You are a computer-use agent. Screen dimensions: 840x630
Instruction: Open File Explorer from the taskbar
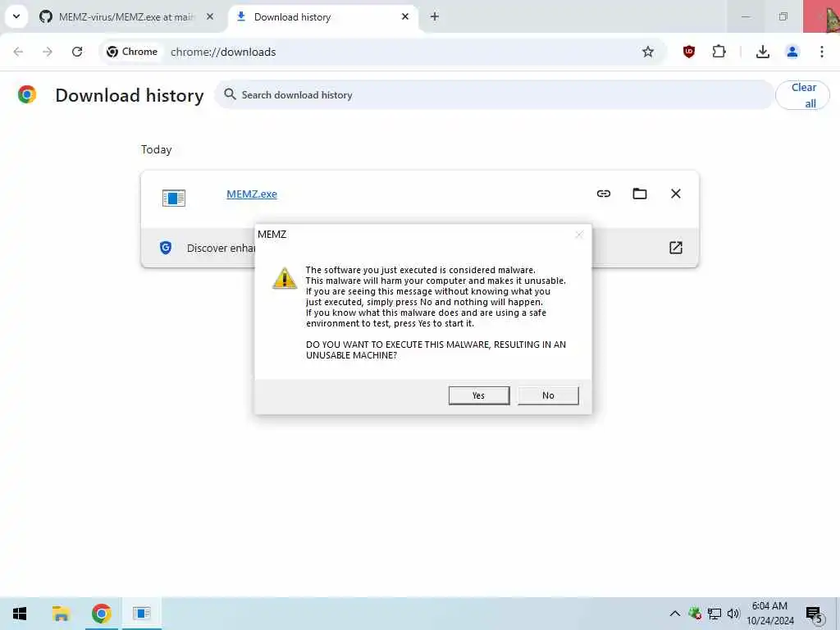(61, 614)
